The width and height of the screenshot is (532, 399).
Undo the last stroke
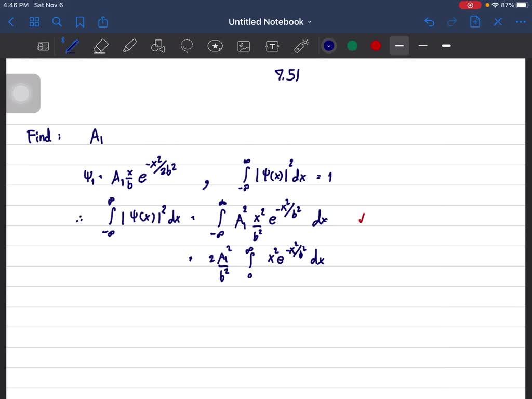[429, 22]
